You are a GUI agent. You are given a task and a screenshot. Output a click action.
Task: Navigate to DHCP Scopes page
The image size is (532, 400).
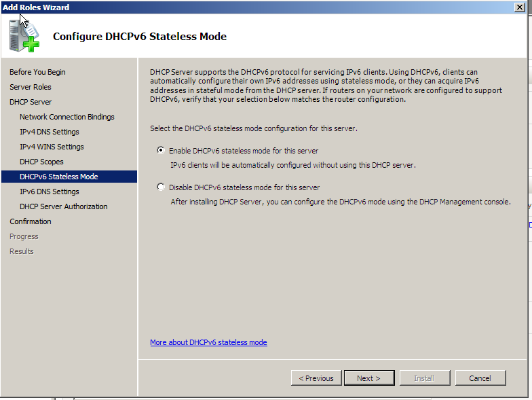tap(41, 162)
